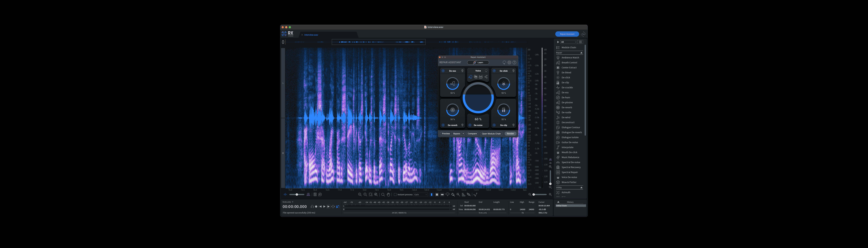
Task: Open the All module filter dropdown
Action: coord(569,42)
